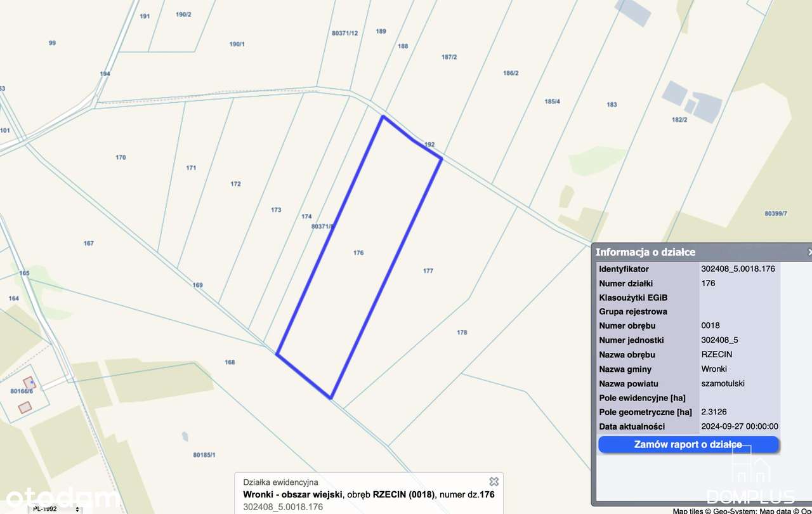Viewport: 812px width, 514px height.
Task: Click the Zamów raport o działce button
Action: pos(688,444)
